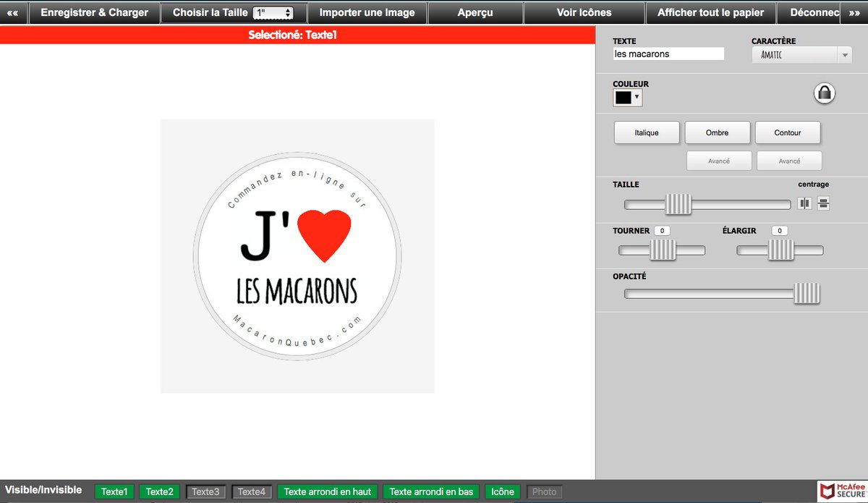
Task: Open the Aperçu preview
Action: coord(475,12)
